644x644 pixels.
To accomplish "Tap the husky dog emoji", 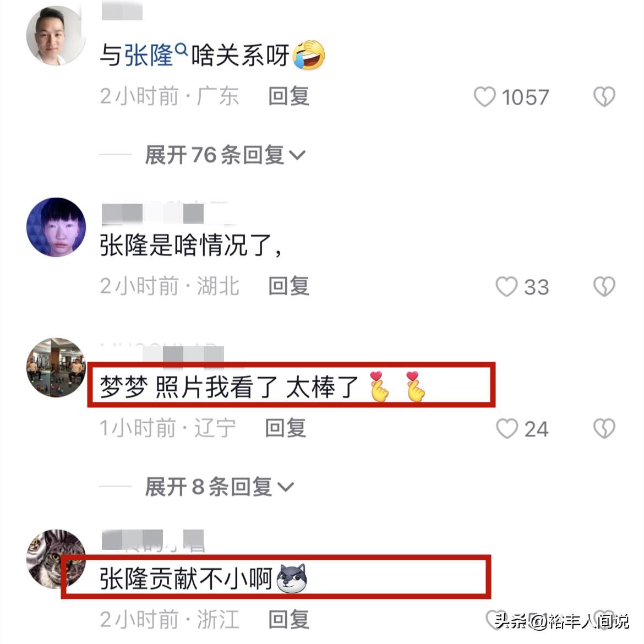I will click(292, 578).
